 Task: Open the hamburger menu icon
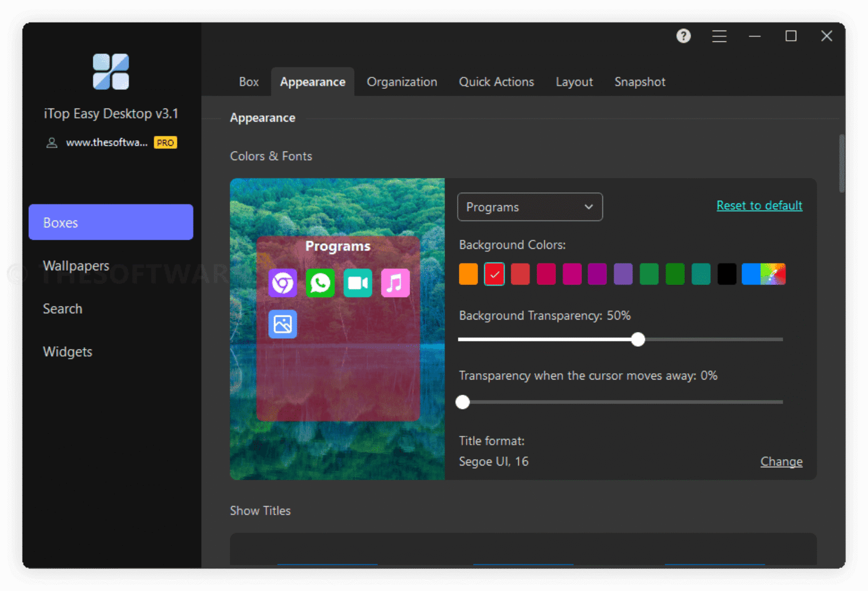click(x=719, y=36)
